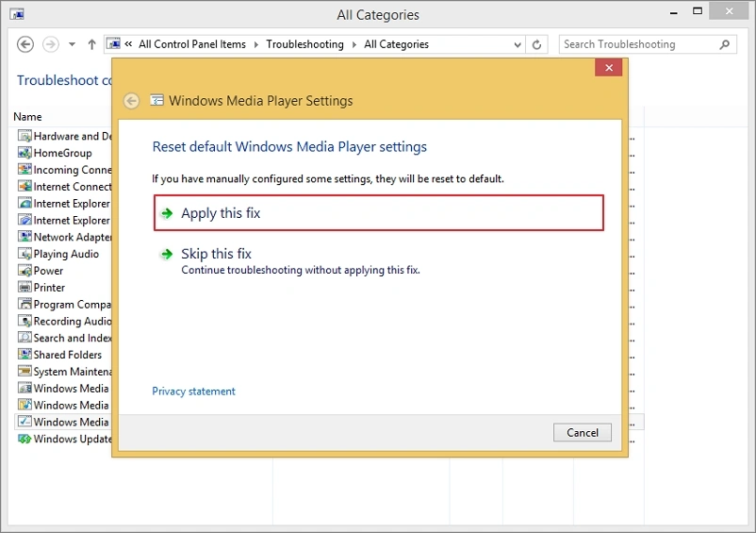
Task: Click the Shared Folders entry text
Action: pos(68,355)
